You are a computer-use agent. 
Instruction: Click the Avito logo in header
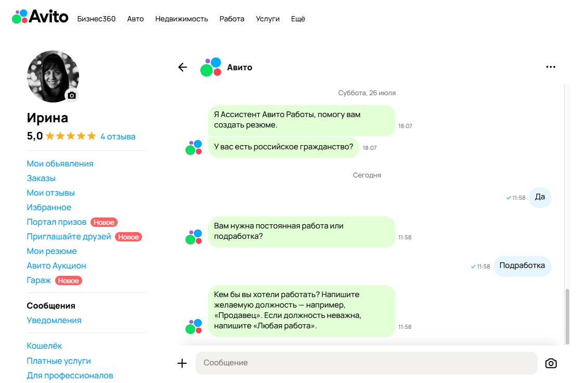pyautogui.click(x=40, y=17)
